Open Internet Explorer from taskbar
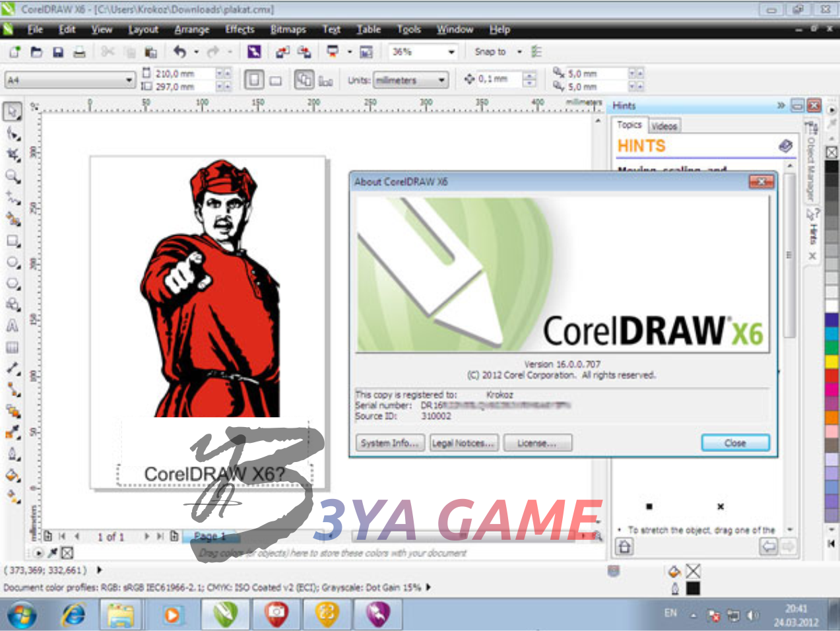840x631 pixels. (x=74, y=615)
